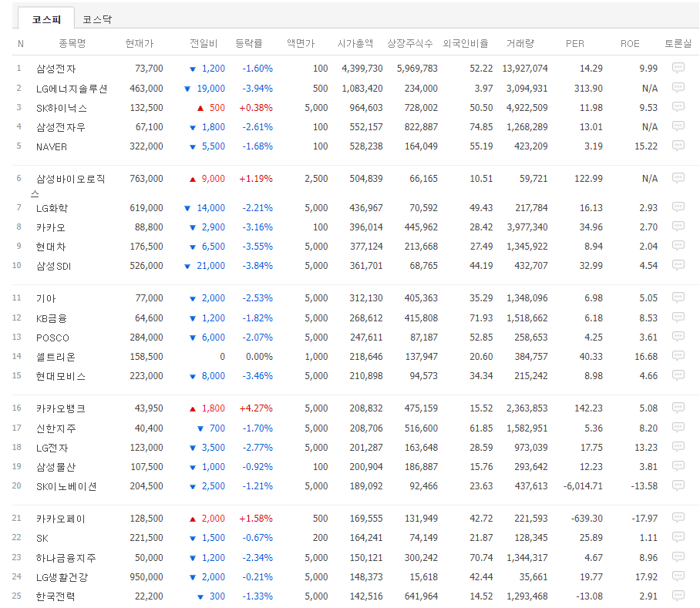Open the 하나금융지주 stock link
This screenshot has height=608, width=700.
point(66,558)
